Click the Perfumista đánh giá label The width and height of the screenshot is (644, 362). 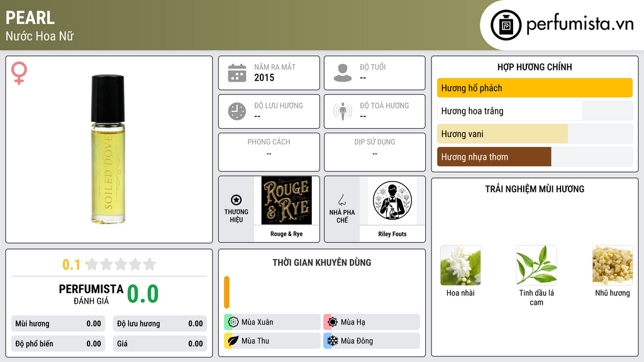click(91, 294)
